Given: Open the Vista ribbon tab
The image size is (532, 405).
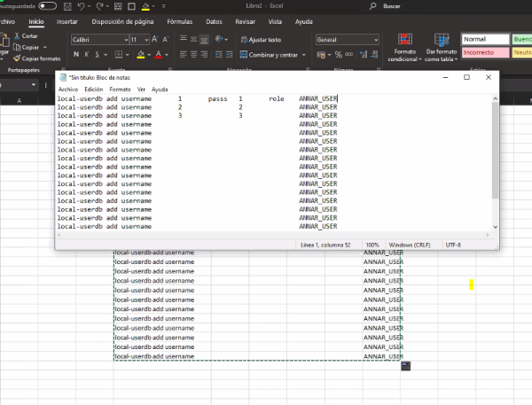Looking at the screenshot, I should click(x=275, y=21).
